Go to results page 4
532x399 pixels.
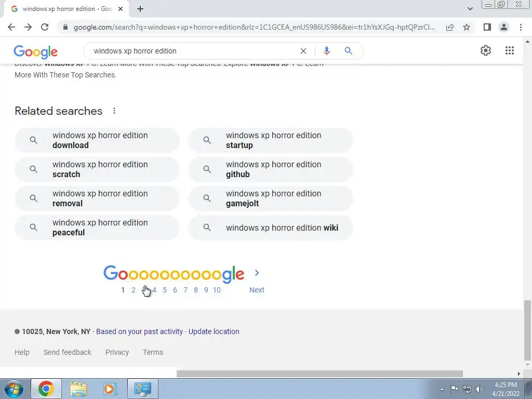click(x=154, y=290)
